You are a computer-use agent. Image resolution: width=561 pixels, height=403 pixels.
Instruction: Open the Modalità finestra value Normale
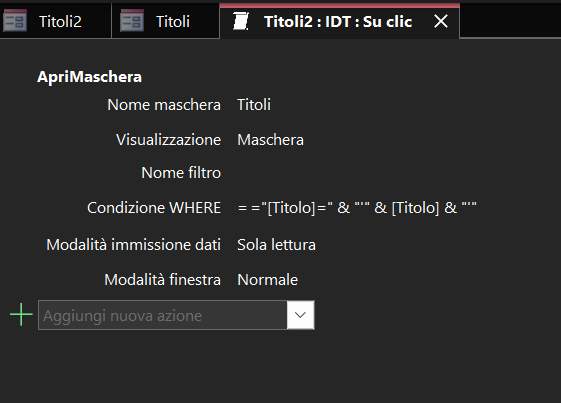click(267, 280)
